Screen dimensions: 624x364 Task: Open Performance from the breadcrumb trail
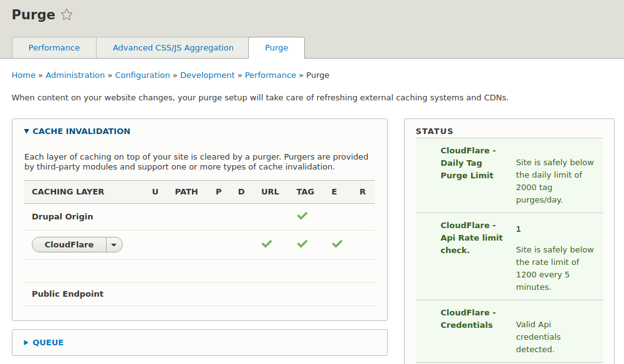271,75
